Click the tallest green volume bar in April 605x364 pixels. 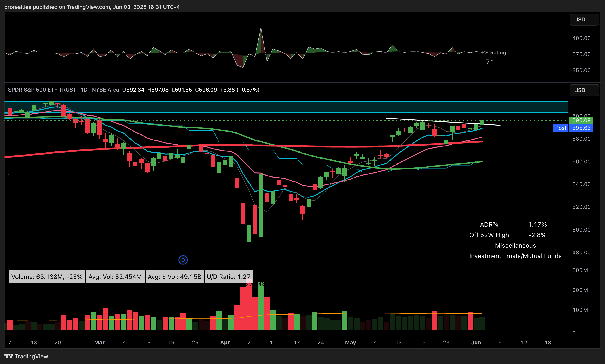tap(261, 306)
